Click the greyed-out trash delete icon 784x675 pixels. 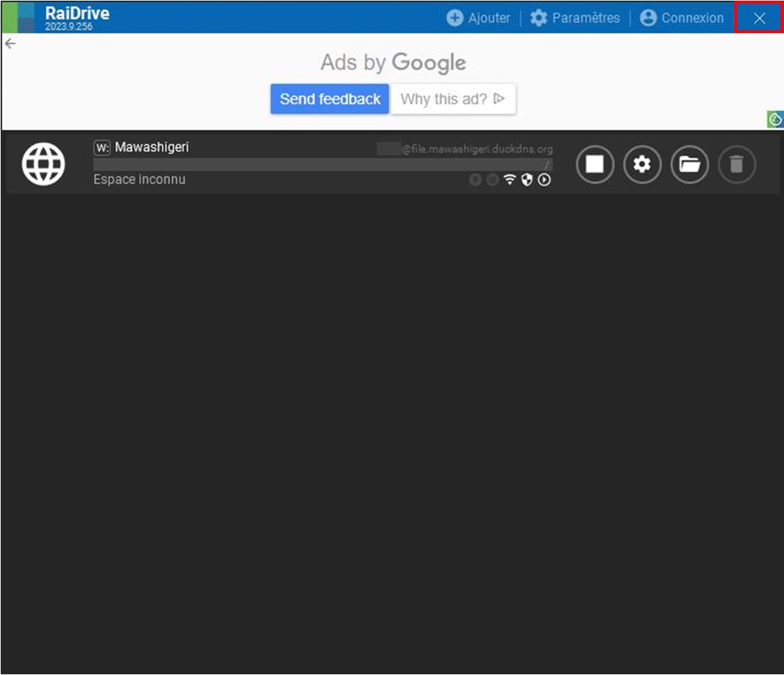(x=736, y=164)
